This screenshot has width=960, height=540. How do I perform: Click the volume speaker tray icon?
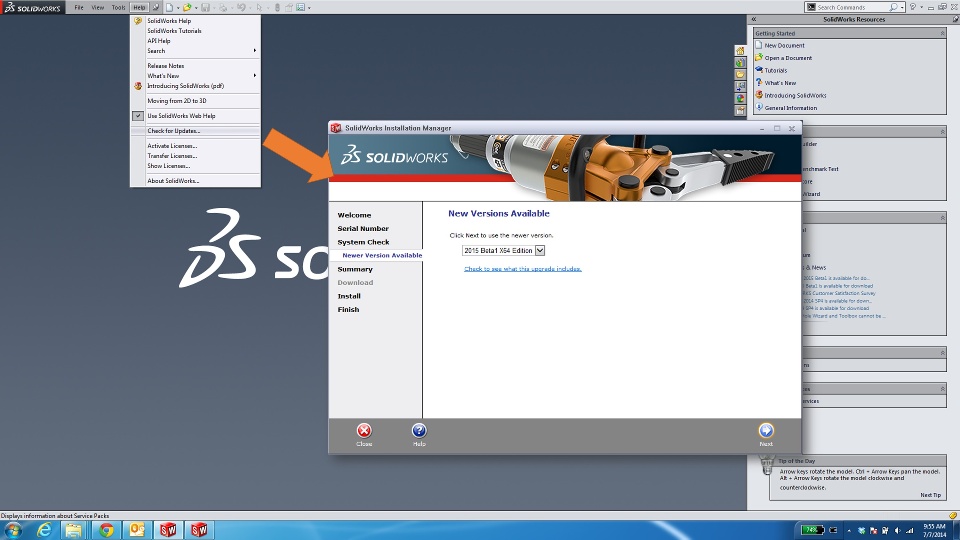click(x=898, y=530)
